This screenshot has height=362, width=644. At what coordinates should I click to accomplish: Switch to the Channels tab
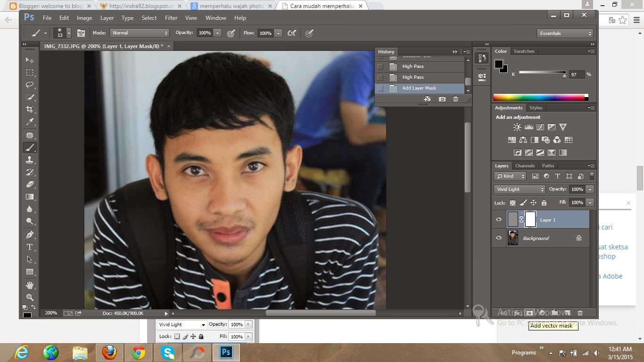click(525, 166)
